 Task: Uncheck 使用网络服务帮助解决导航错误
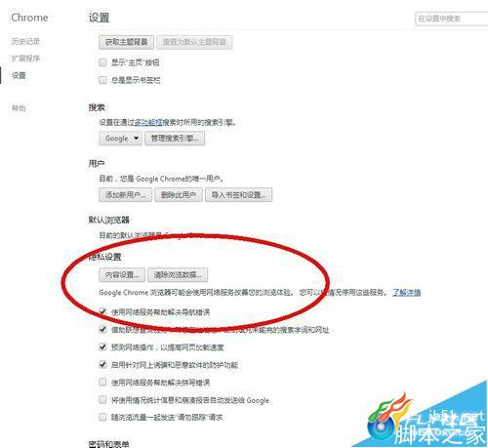coord(102,311)
